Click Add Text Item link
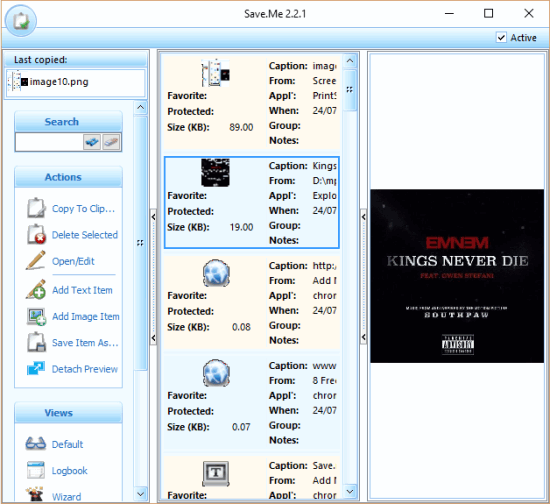The image size is (550, 504). (x=82, y=290)
